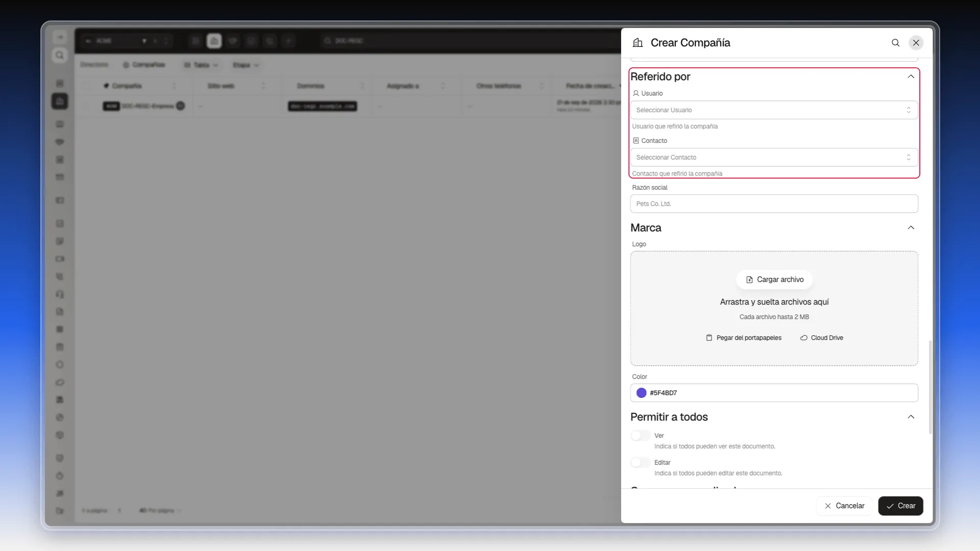Open the Seleccionar Contacto dropdown
This screenshot has height=551, width=980.
(x=774, y=158)
